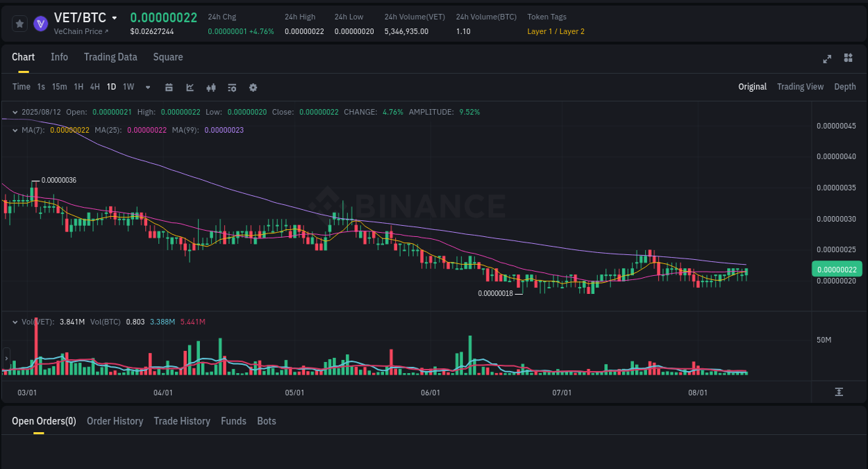Open the layout widgets grid icon
The image size is (868, 469).
pyautogui.click(x=848, y=59)
